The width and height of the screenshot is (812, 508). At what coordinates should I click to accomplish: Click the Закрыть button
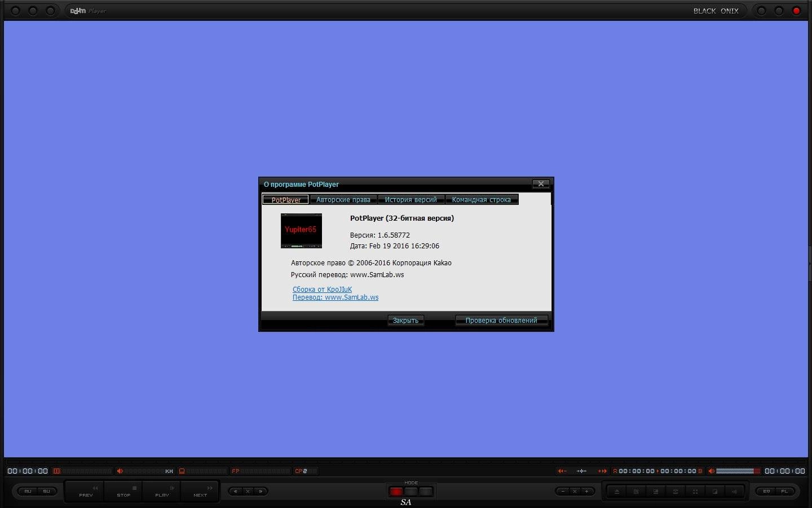(405, 320)
